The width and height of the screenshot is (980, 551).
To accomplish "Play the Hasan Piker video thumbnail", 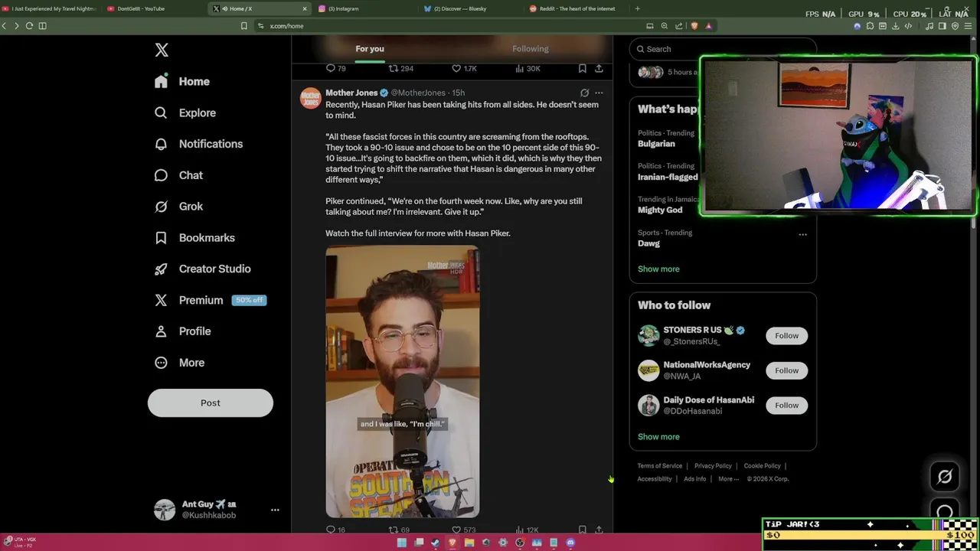I will point(403,382).
